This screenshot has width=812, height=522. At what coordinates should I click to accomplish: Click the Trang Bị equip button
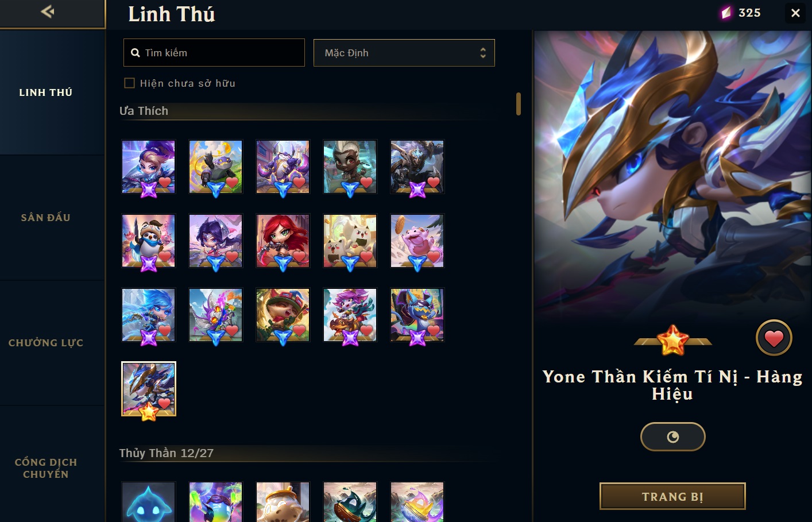(x=672, y=497)
